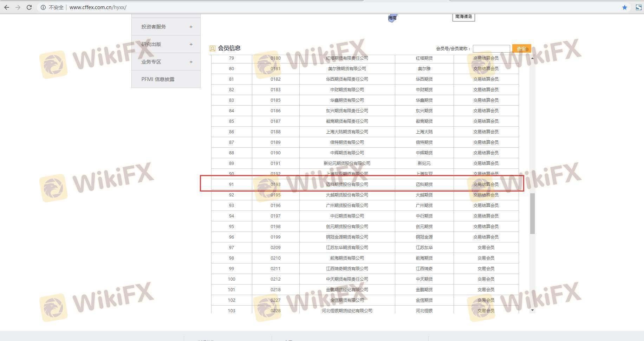
Task: Click the member info heading icon
Action: pyautogui.click(x=212, y=48)
